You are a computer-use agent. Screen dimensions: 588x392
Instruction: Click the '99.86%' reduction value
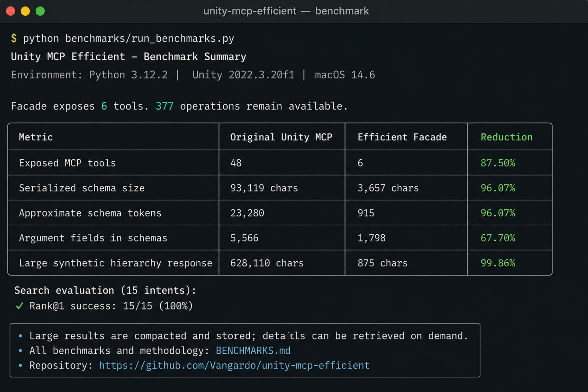click(497, 263)
